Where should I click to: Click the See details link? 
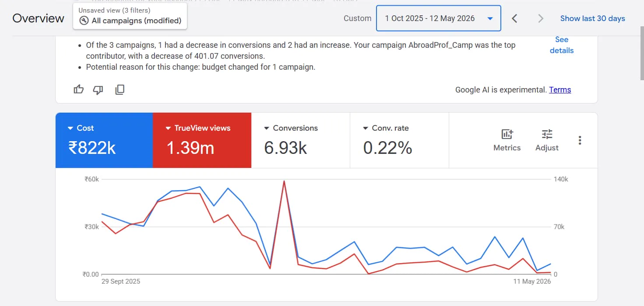click(x=562, y=45)
